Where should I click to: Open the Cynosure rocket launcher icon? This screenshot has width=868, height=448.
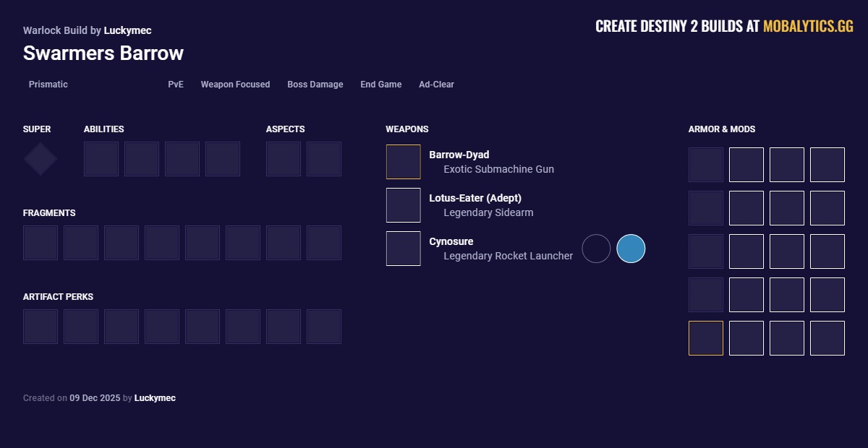point(403,249)
